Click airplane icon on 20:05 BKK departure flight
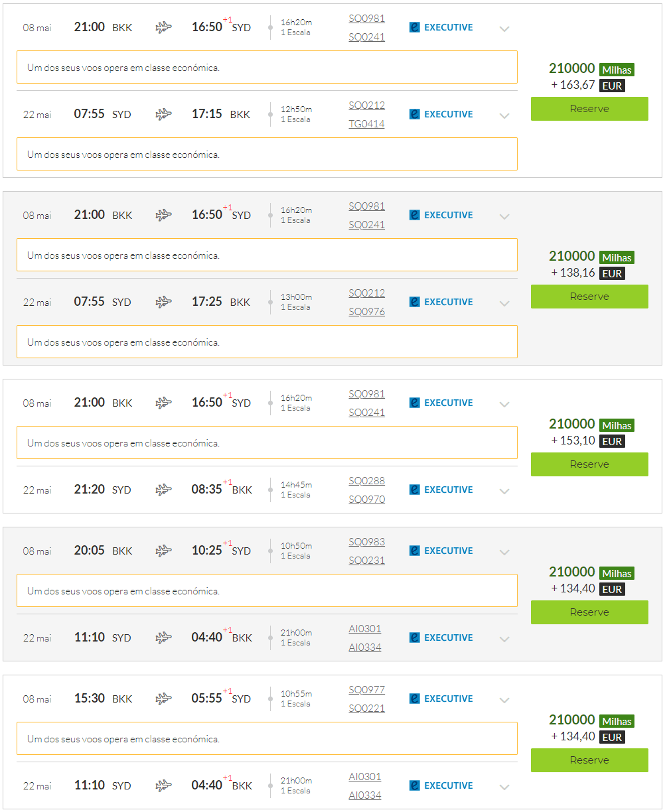Viewport: 665px width, 812px height. (163, 551)
